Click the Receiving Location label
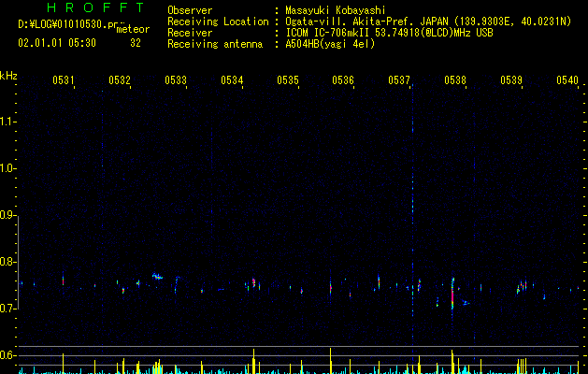 [x=218, y=22]
